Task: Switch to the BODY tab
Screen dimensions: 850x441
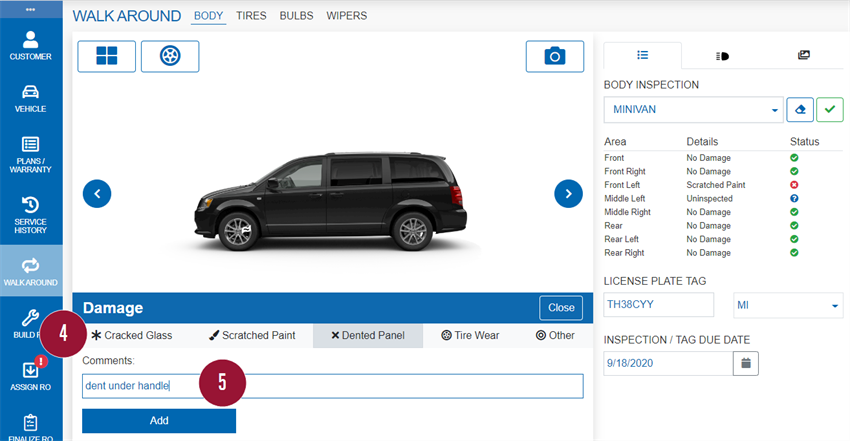Action: (209, 16)
